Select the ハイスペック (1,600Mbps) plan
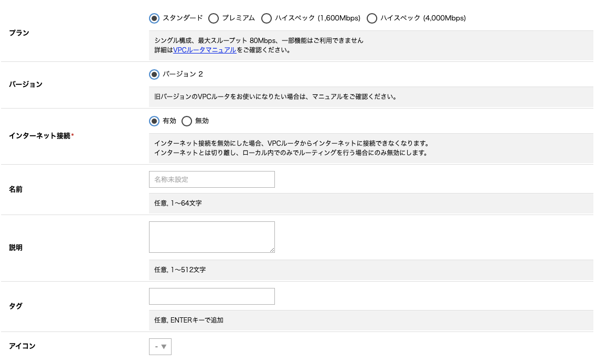 coord(268,18)
